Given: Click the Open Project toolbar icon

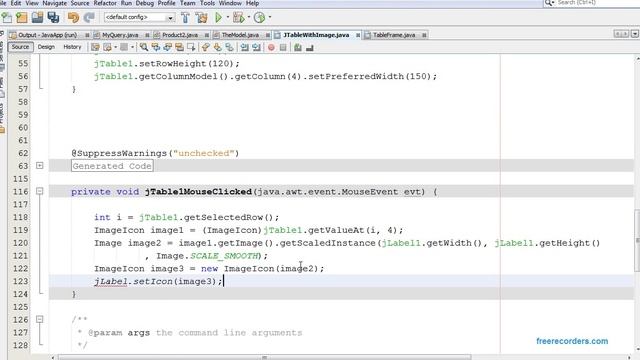Looking at the screenshot, I should [x=38, y=18].
